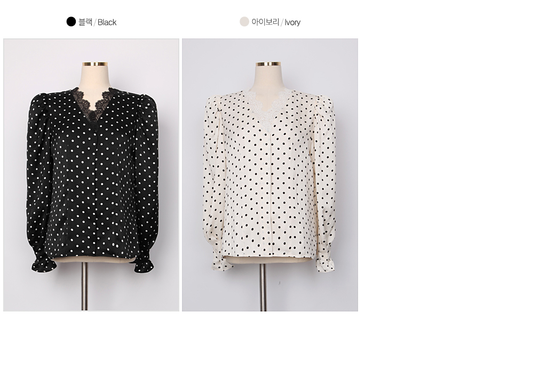Click the English word Ivory
Viewport: 539px width, 392px height.
coord(292,23)
